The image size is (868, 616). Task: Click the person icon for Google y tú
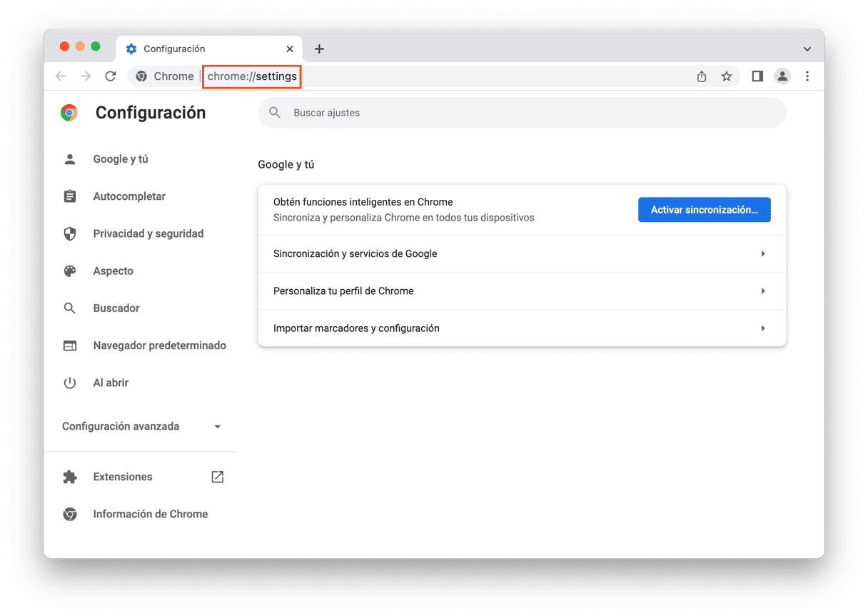70,159
